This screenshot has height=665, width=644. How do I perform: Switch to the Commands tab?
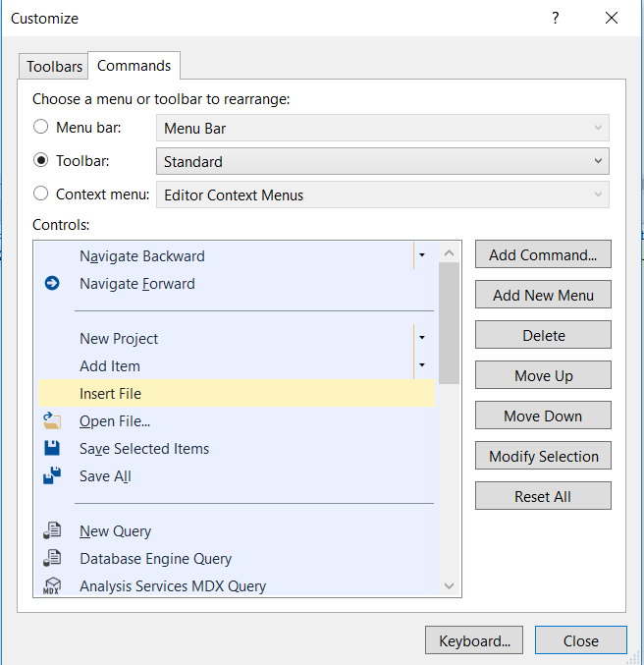(134, 66)
